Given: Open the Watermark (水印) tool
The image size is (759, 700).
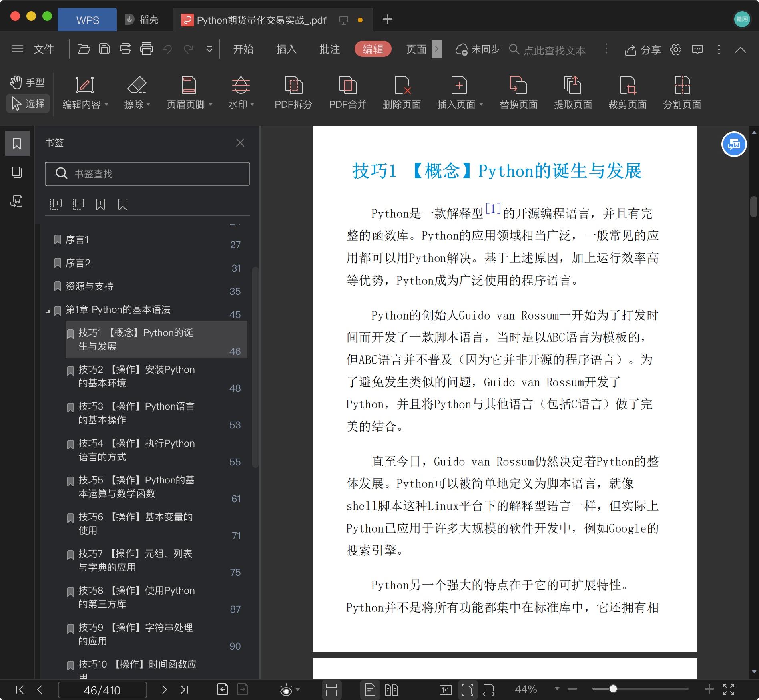Looking at the screenshot, I should pyautogui.click(x=241, y=93).
